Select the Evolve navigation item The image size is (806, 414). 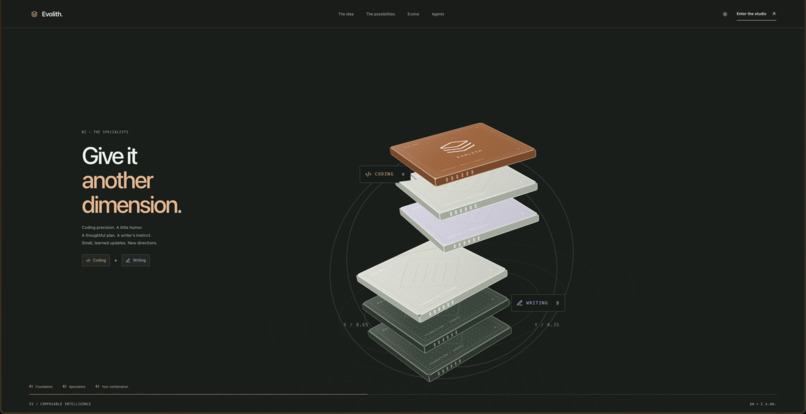pos(413,14)
